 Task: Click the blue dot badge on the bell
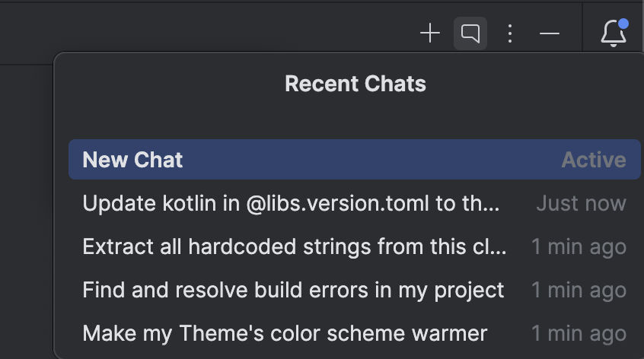[x=623, y=24]
